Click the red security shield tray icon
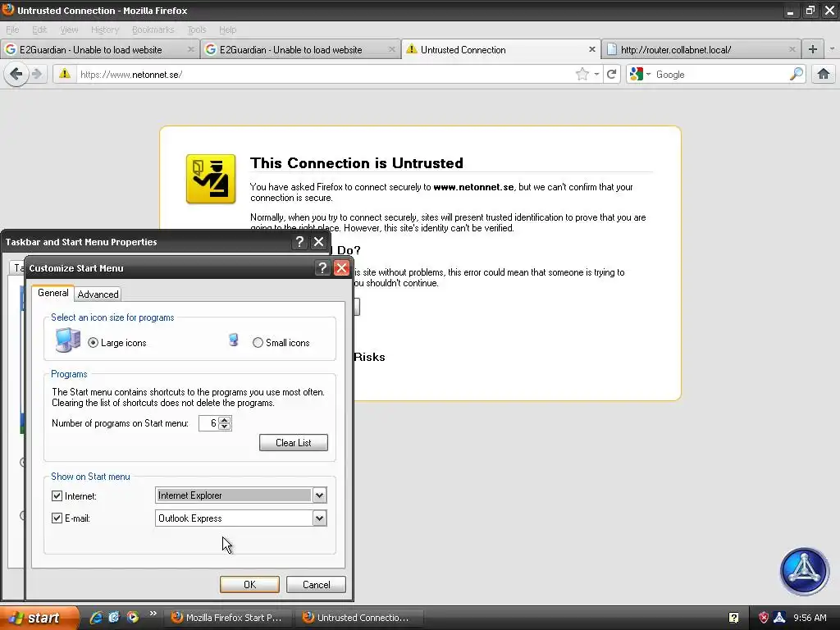This screenshot has height=630, width=840. (x=764, y=618)
